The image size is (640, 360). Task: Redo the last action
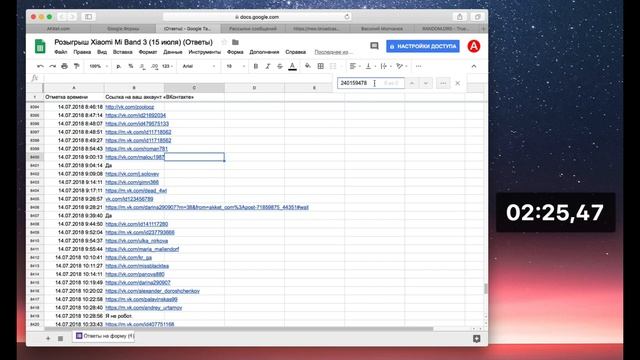click(x=52, y=66)
